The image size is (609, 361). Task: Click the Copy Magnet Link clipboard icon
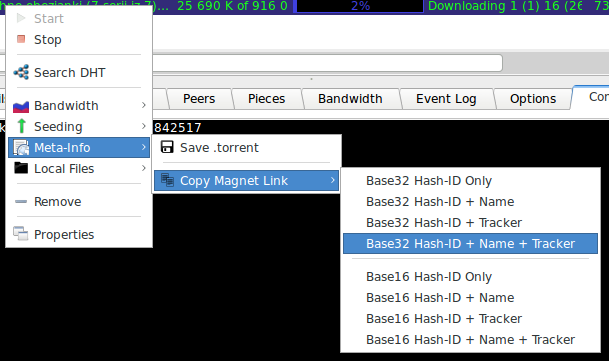click(x=167, y=180)
